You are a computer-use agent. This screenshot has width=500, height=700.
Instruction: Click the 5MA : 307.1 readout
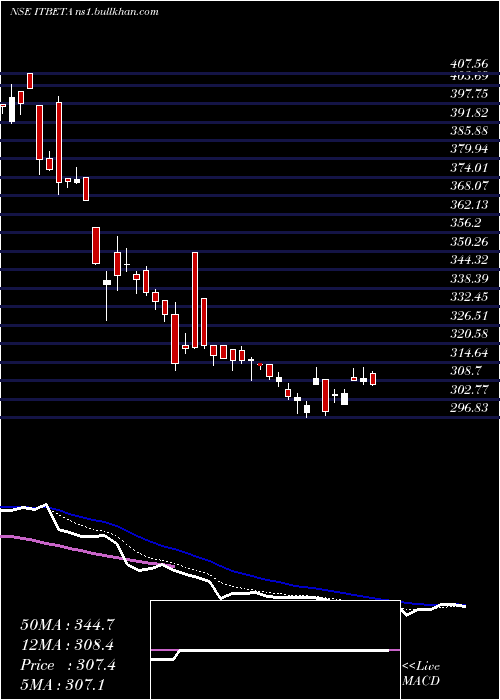coord(62,684)
